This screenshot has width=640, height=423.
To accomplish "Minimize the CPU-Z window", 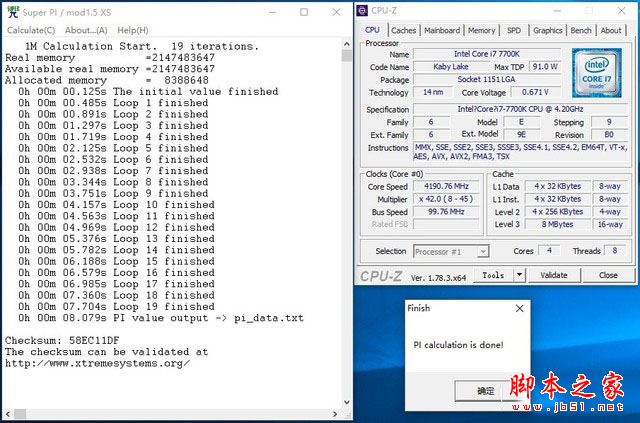I will tap(557, 11).
